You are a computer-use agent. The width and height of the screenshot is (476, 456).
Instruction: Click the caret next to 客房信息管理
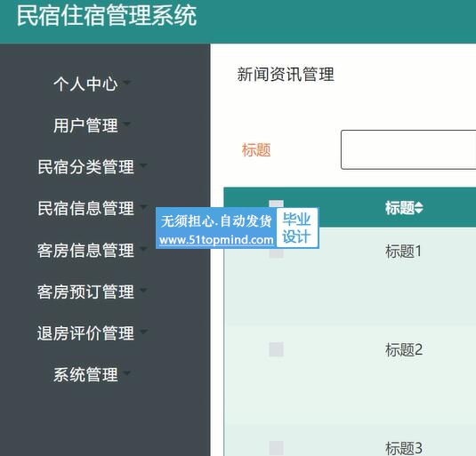coord(143,249)
